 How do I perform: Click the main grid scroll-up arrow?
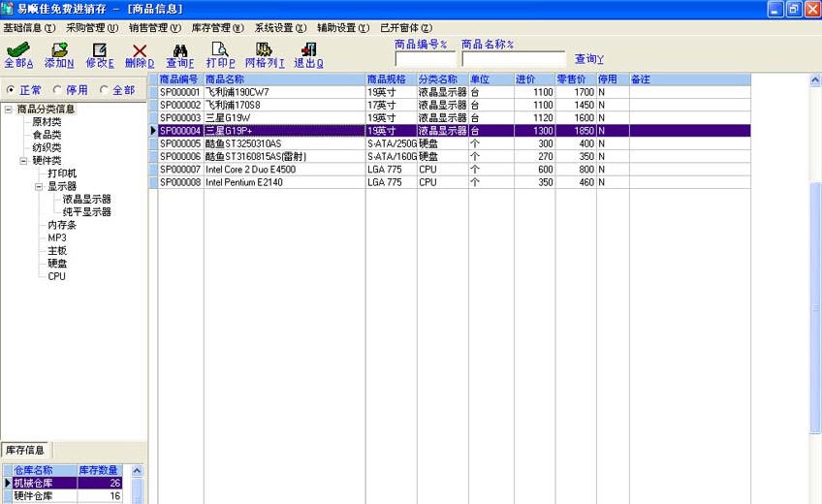[x=815, y=80]
